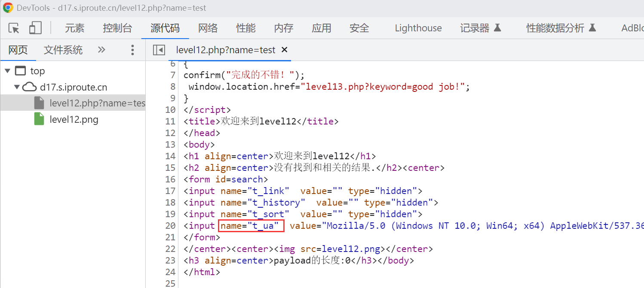Viewport: 644px width, 288px height.
Task: Click the cloud icon for d17.s.iproute.cn
Action: [29, 87]
